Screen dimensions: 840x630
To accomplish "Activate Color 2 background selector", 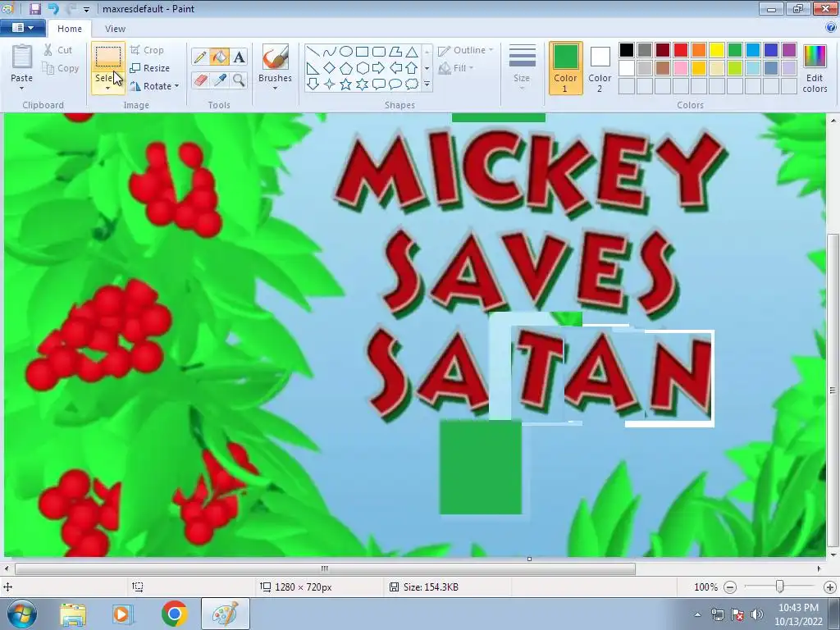I will pyautogui.click(x=600, y=68).
